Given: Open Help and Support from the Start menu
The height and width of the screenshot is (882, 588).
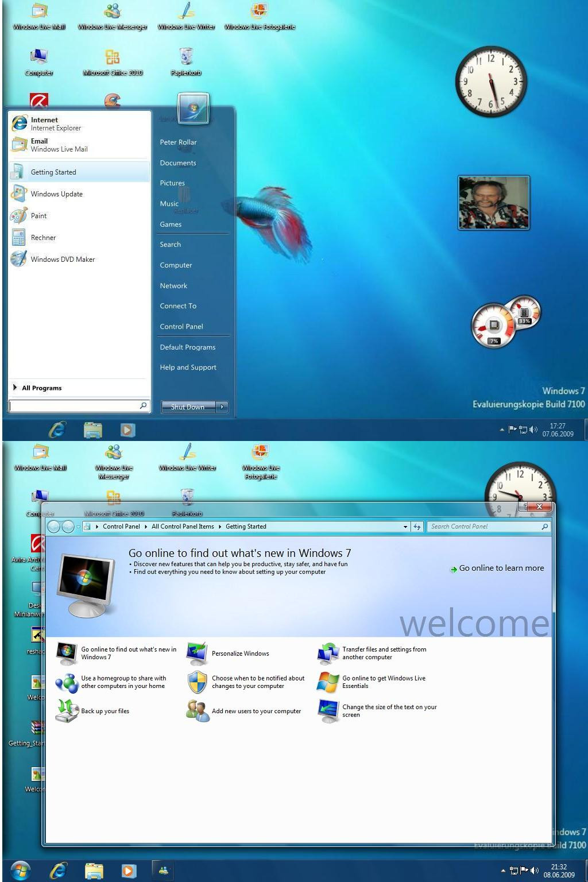Looking at the screenshot, I should click(x=188, y=367).
